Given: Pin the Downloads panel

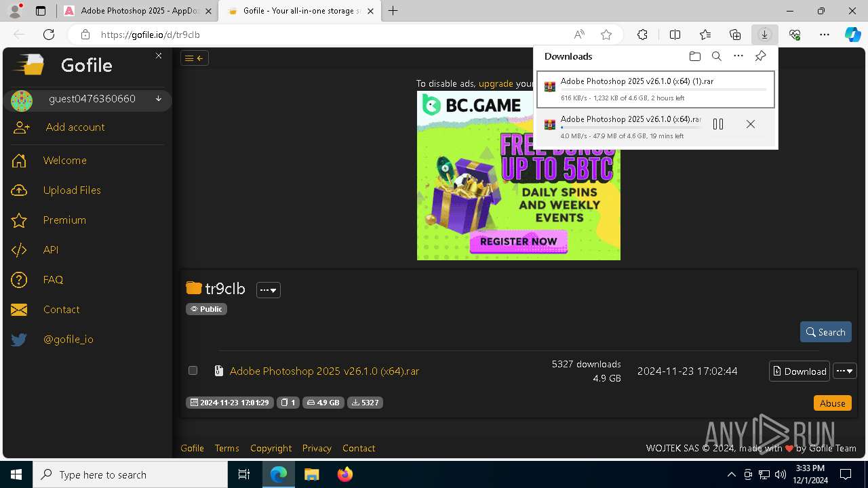Looking at the screenshot, I should pyautogui.click(x=760, y=56).
